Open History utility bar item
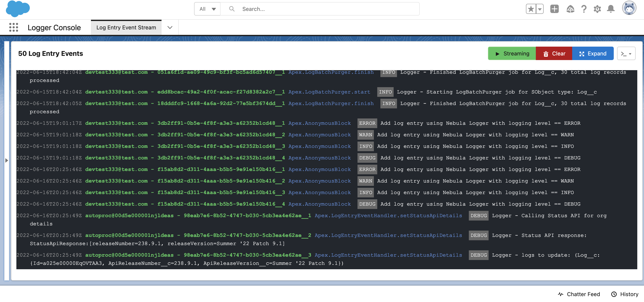Screen dimensions: 644x302 coord(624,294)
